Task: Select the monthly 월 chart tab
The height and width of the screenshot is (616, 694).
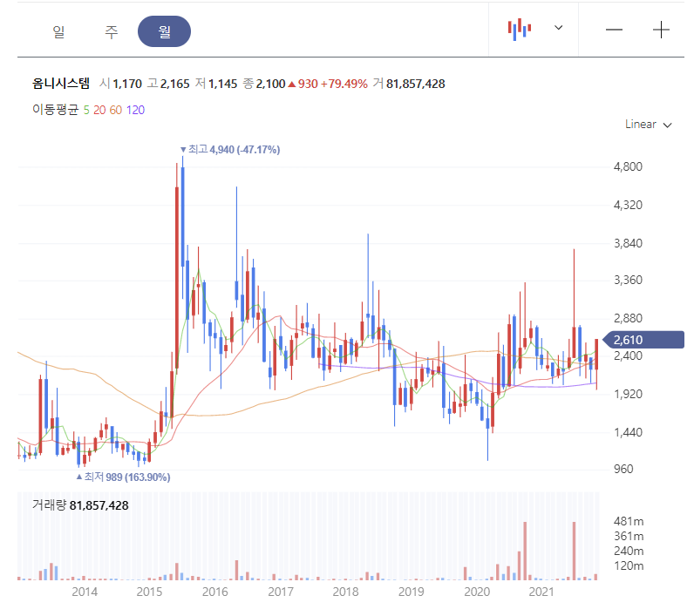Action: [164, 31]
